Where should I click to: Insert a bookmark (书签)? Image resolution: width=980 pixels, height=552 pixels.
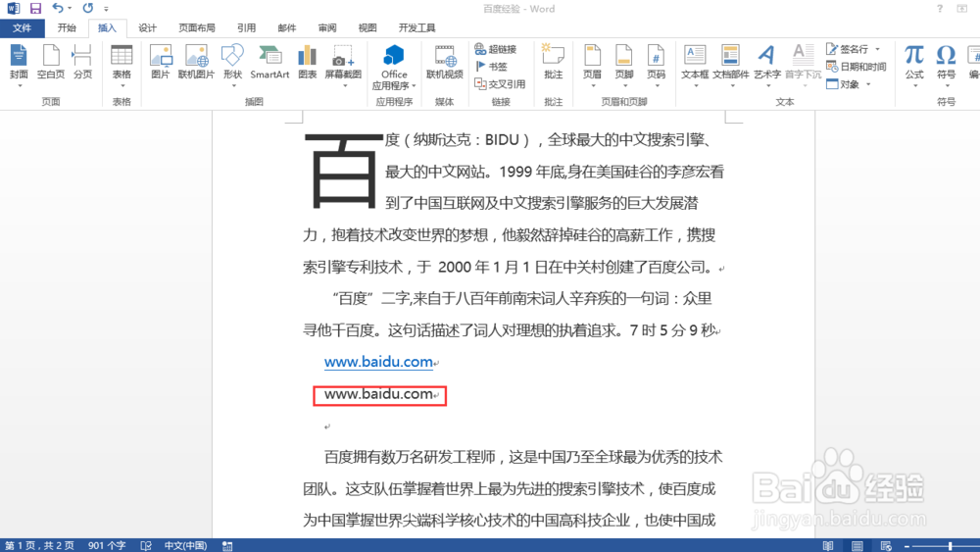491,67
